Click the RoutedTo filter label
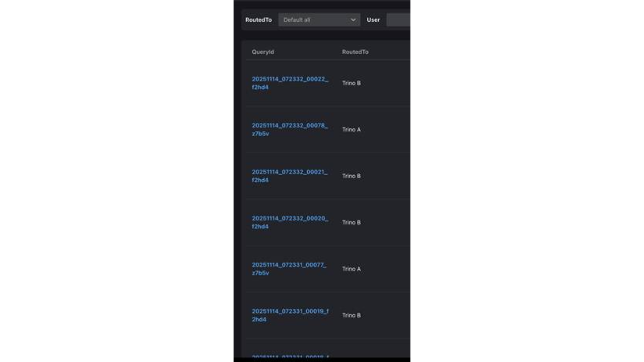Screen dimensions: 644x362 tap(258, 20)
